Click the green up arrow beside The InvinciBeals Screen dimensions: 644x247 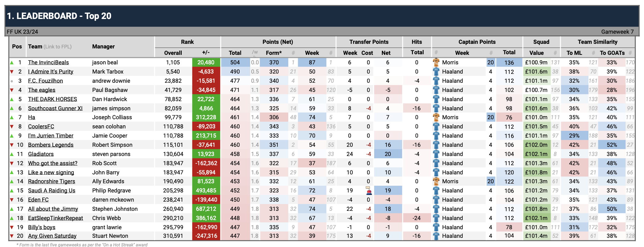pyautogui.click(x=12, y=63)
